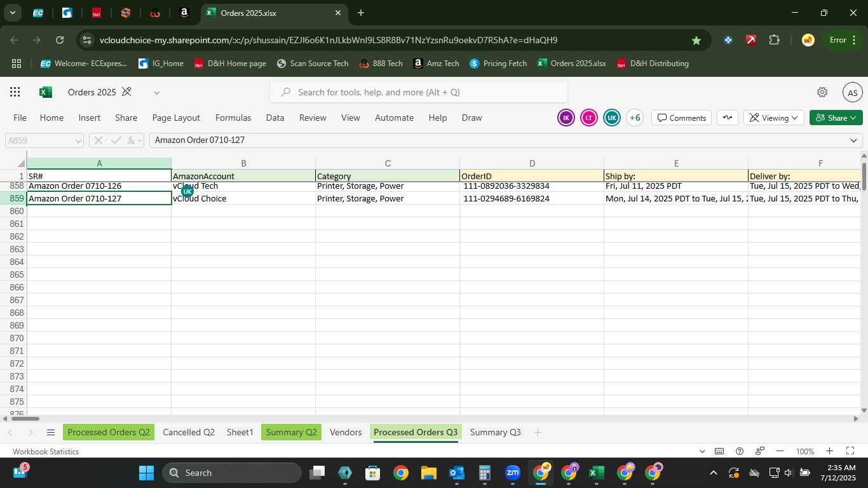Open Scan Source Tech bookmark

click(312, 64)
